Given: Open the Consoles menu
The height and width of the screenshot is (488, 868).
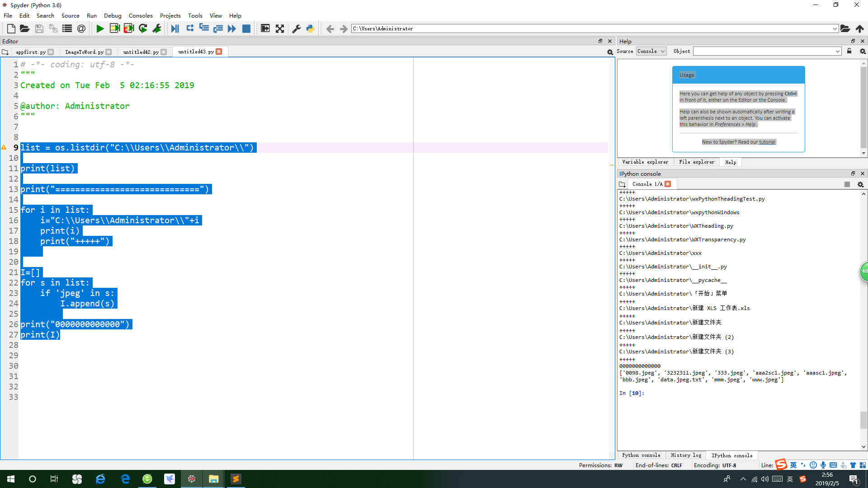Looking at the screenshot, I should click(x=140, y=15).
